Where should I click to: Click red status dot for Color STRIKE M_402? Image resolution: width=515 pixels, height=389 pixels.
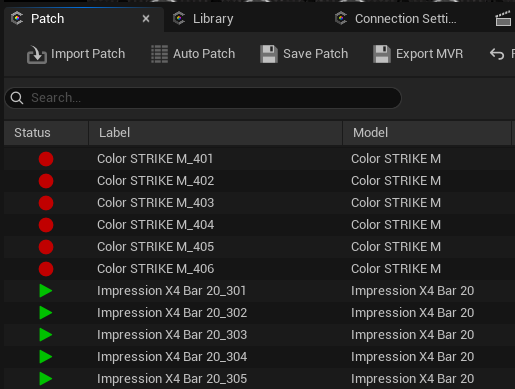tap(46, 181)
